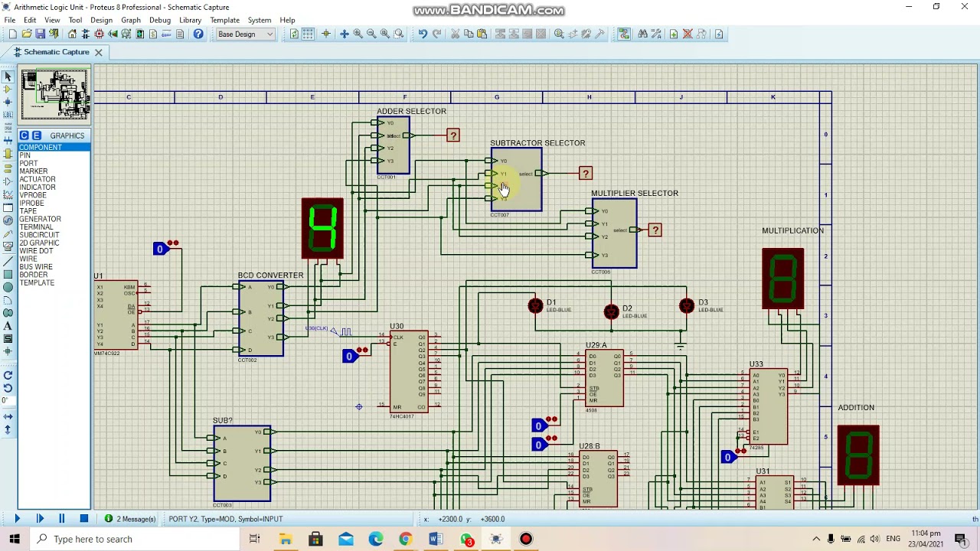Undo the last change
980x551 pixels.
click(x=423, y=34)
